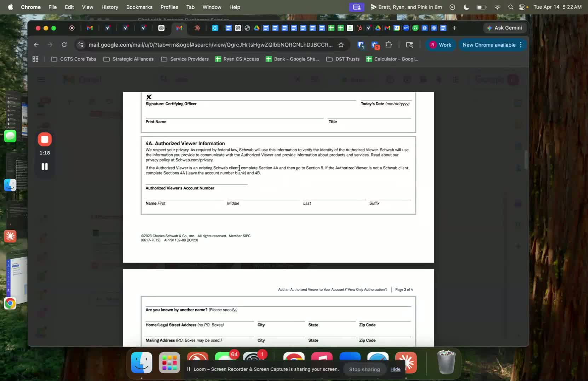Stop the Loom recording with red button
Screen dimensions: 588x381
pyautogui.click(x=45, y=139)
